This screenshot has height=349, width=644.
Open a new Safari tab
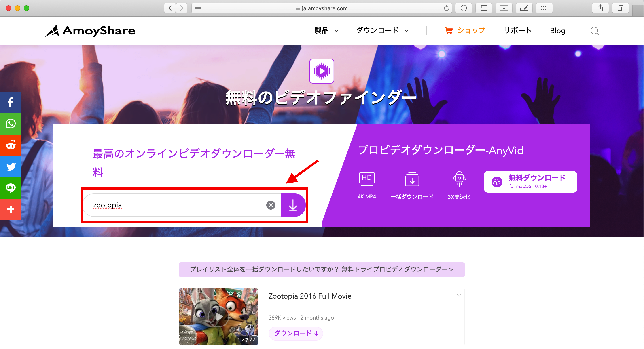pos(638,11)
